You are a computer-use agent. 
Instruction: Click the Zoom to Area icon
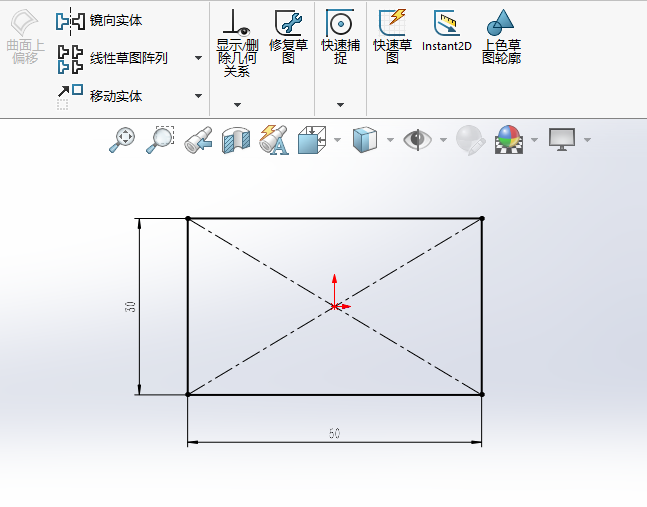[x=160, y=140]
